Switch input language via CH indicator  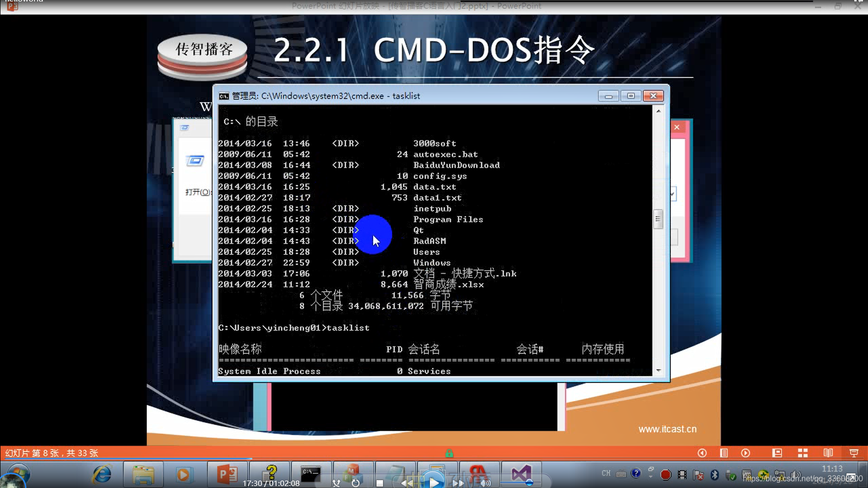point(606,473)
